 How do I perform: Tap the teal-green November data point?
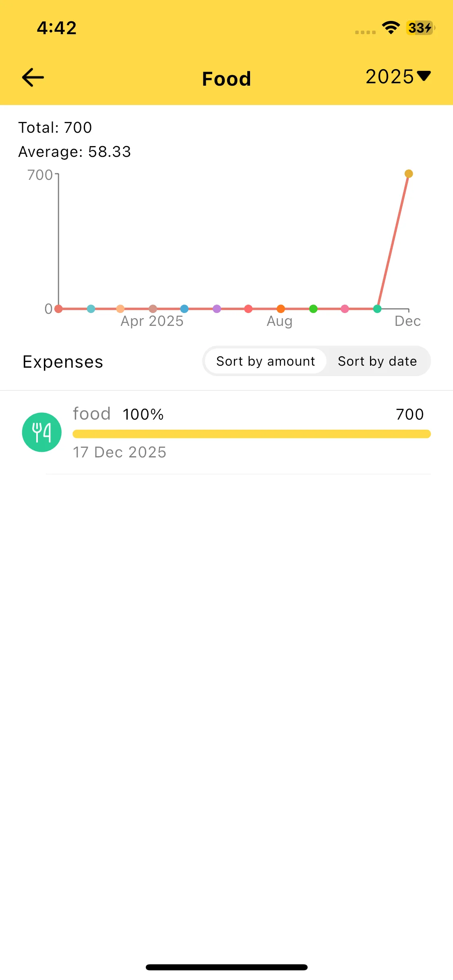point(377,309)
